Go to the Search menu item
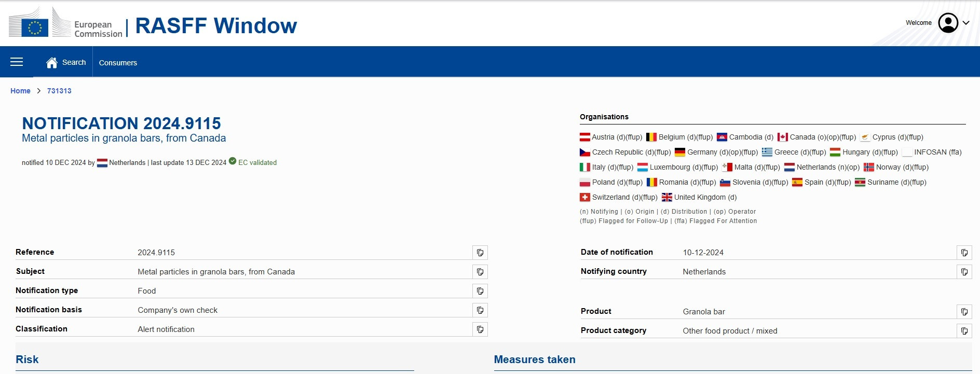Screen dimensions: 980x374 [x=74, y=62]
